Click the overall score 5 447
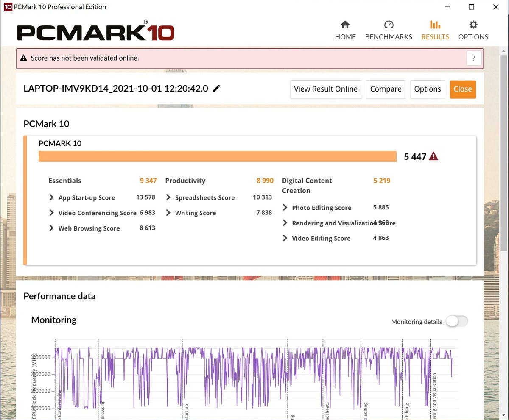This screenshot has width=509, height=420. click(415, 156)
